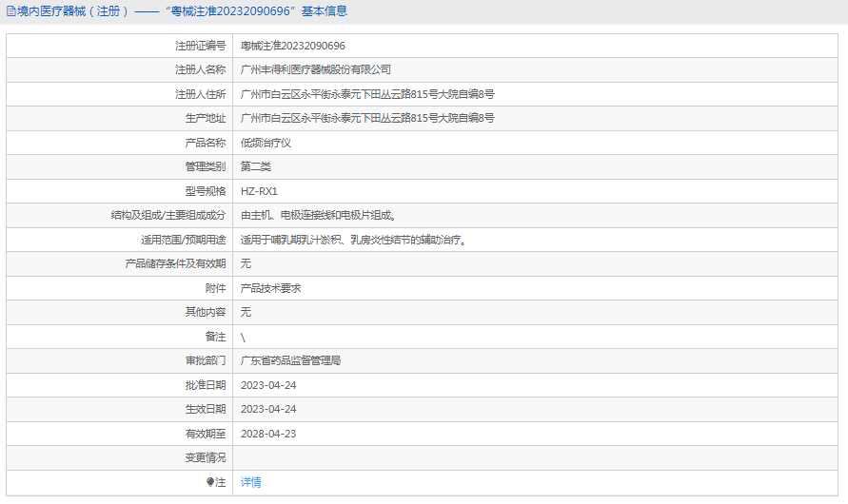This screenshot has height=504, width=848.
Task: Click the 适用范围/预期用途 label
Action: (x=184, y=240)
